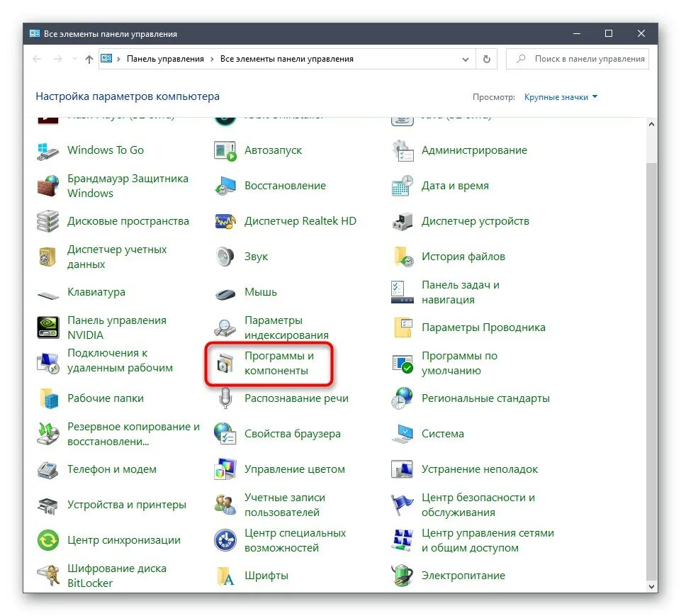Select Панель управления in the breadcrumb

point(165,59)
